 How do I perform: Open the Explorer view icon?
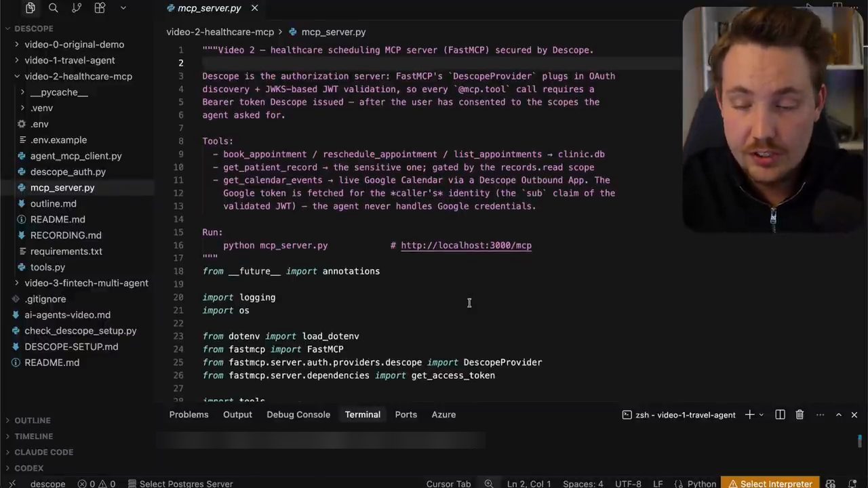coord(31,8)
